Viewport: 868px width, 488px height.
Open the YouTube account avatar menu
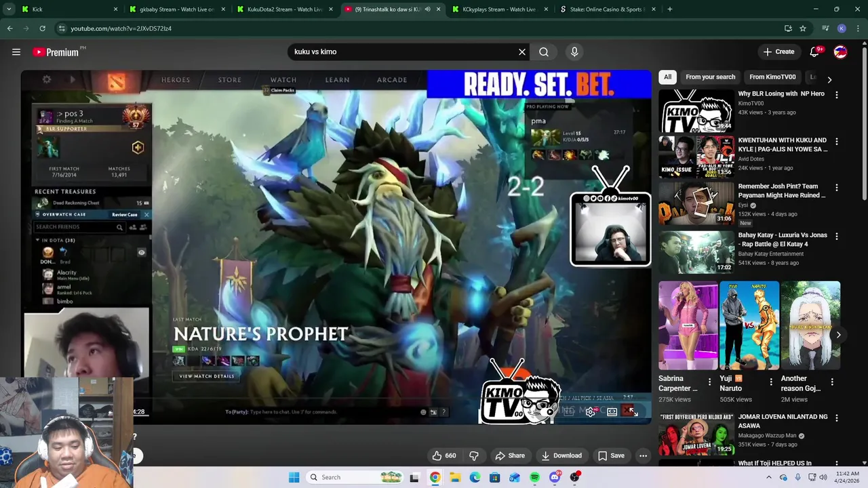840,52
